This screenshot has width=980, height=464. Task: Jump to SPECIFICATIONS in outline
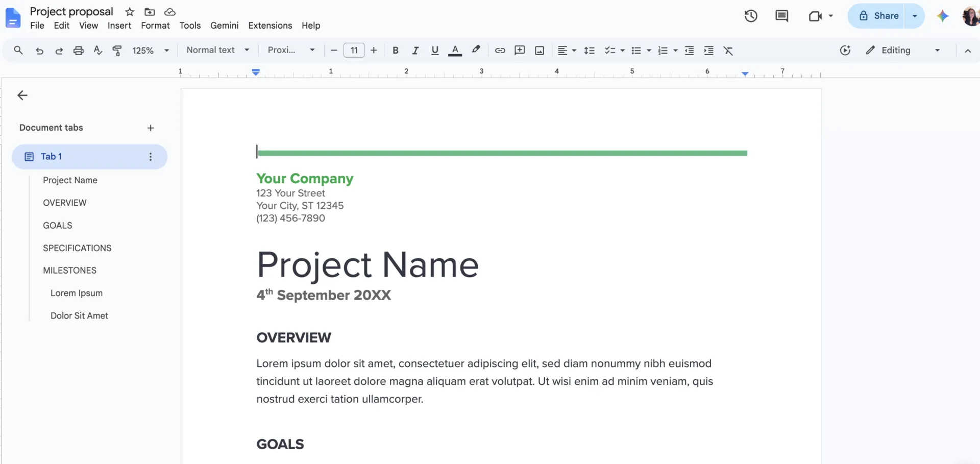pyautogui.click(x=77, y=248)
